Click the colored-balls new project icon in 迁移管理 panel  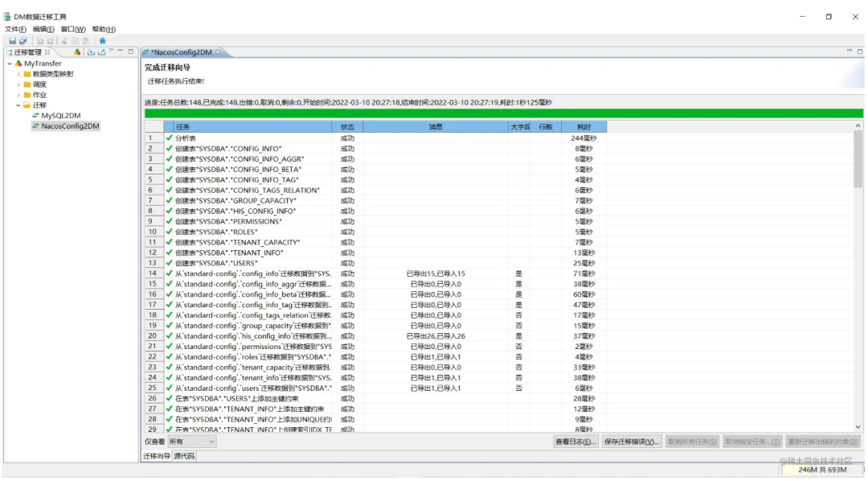point(77,52)
